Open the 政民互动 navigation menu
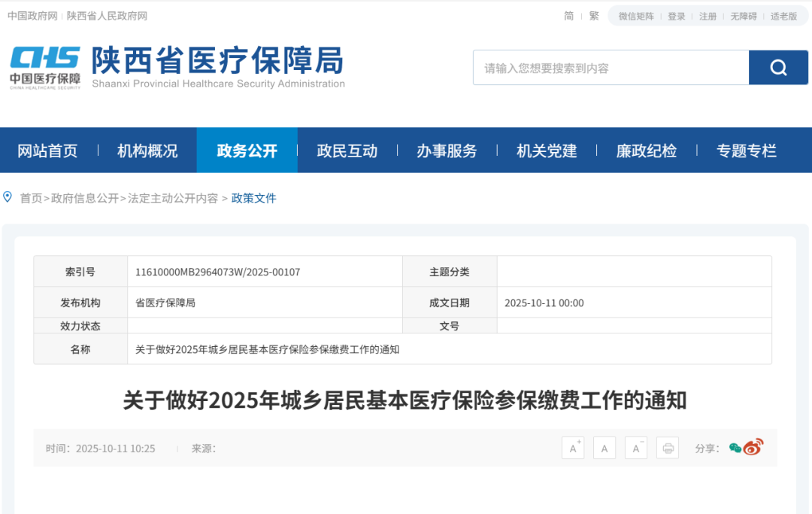Viewport: 812px width, 514px height. [x=347, y=151]
